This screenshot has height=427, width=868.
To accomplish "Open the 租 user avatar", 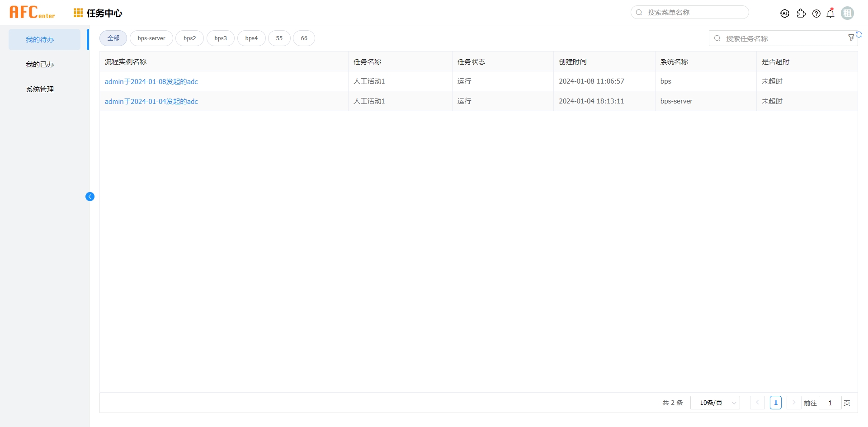I will click(x=847, y=13).
